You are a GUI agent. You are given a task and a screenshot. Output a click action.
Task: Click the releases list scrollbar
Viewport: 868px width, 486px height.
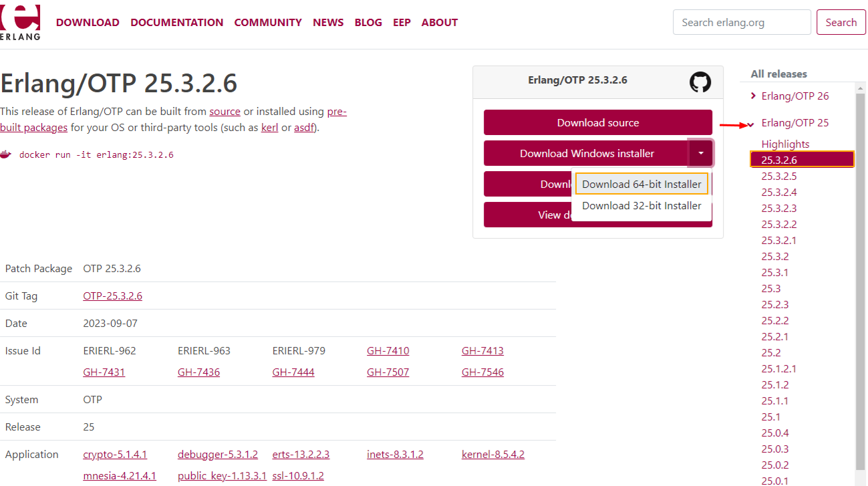coord(860,267)
